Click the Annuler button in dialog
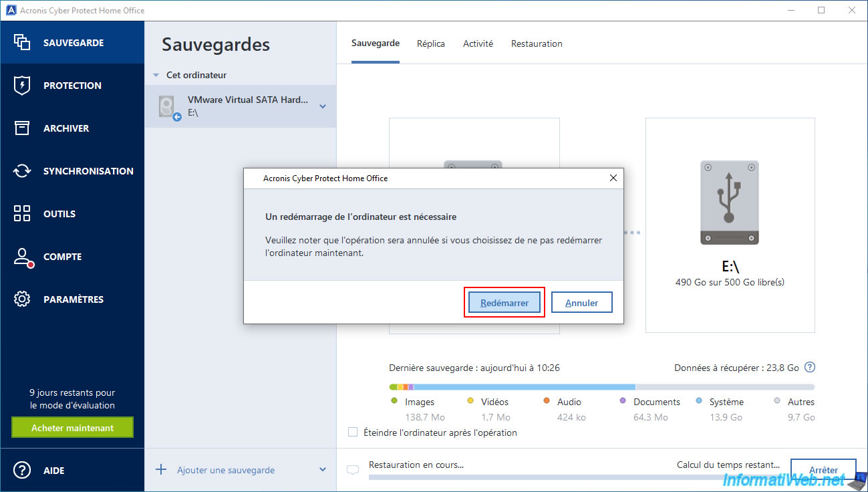 tap(581, 303)
